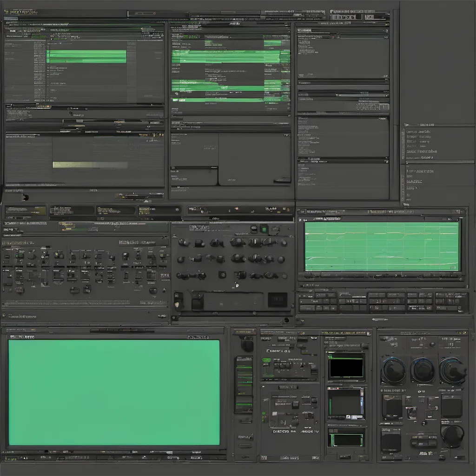Viewport: 476px width, 476px height.
Task: Select the top small black preview monitor
Action: tap(346, 367)
